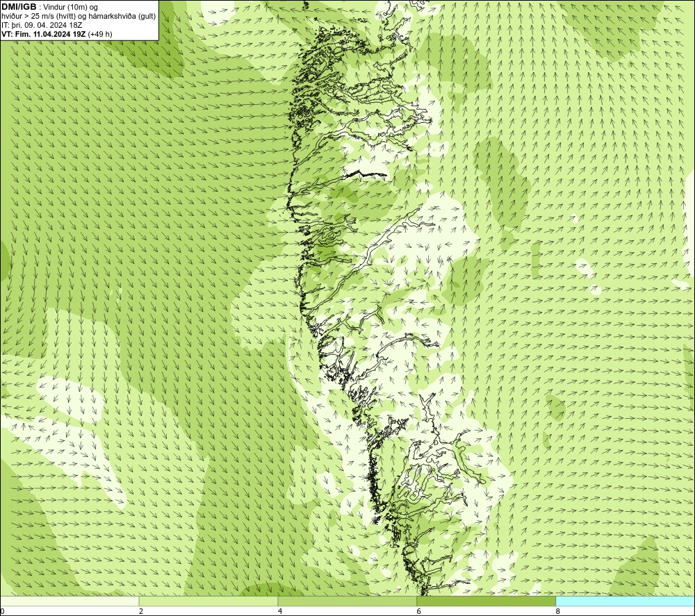695x616 pixels.
Task: Click the "2" label under the color bar
Action: (141, 612)
